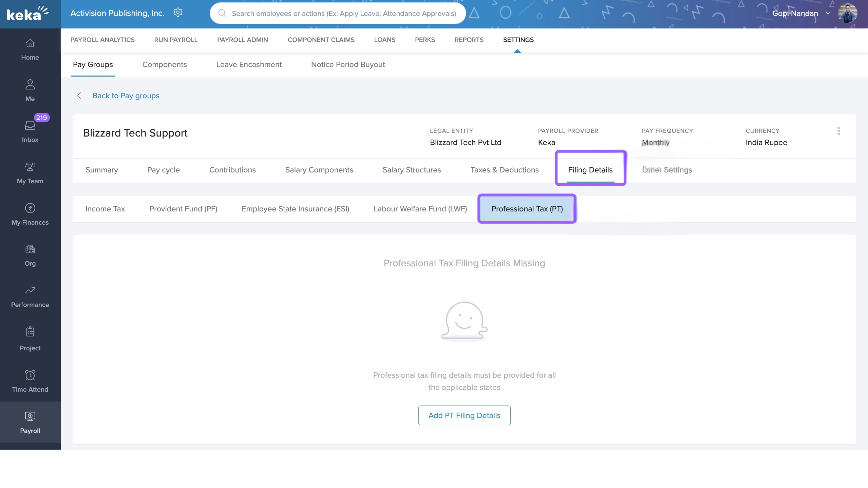Click the back chevron to Pay groups
Screen dimensions: 868x488
pyautogui.click(x=79, y=96)
